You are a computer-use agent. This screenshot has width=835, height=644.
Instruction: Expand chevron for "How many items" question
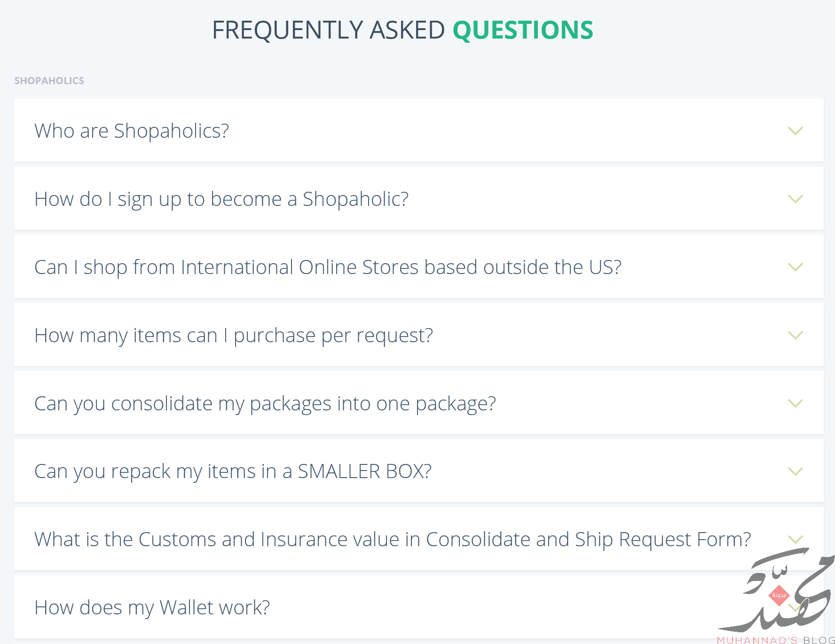pyautogui.click(x=795, y=335)
